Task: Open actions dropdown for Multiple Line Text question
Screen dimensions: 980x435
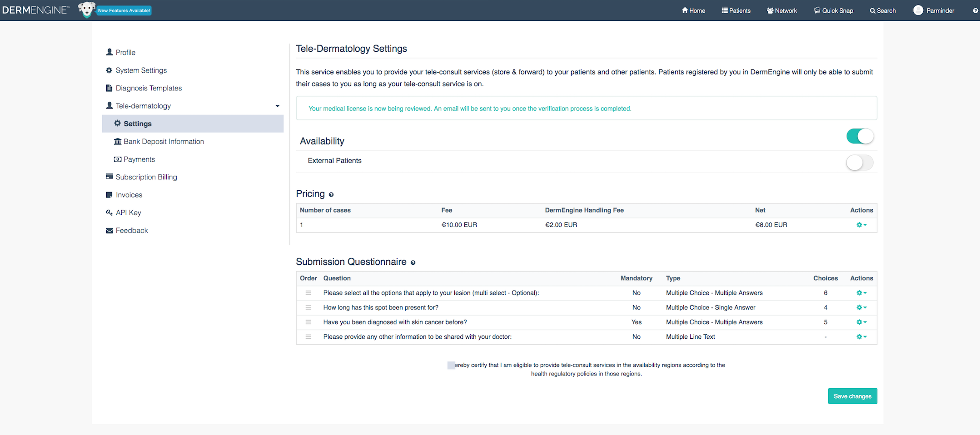Action: pos(861,337)
